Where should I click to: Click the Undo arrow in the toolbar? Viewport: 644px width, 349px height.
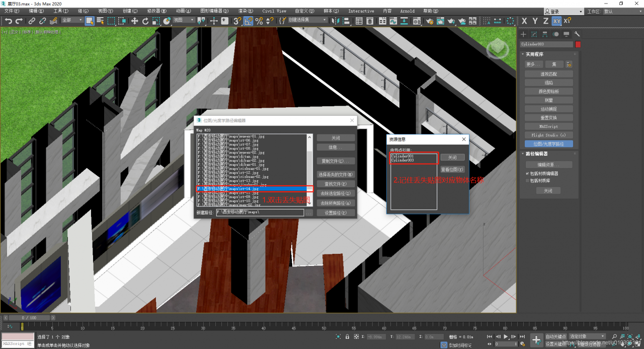pos(9,21)
